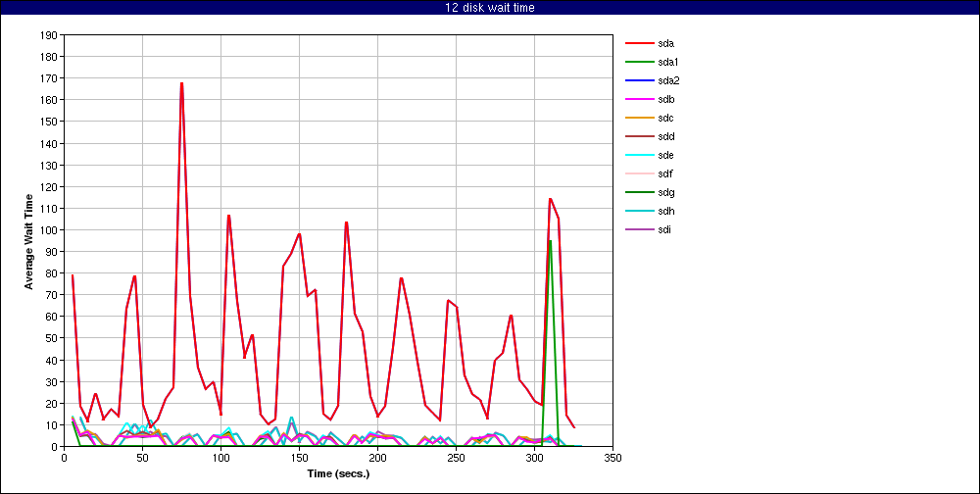Viewport: 980px width, 494px height.
Task: Click the sda peak near 114 by time 310
Action: pos(550,199)
